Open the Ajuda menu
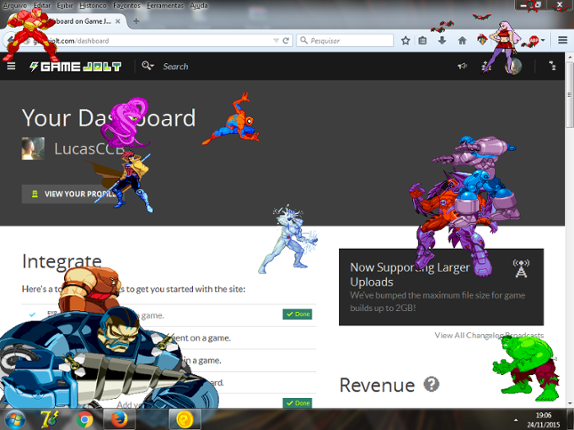Image resolution: width=574 pixels, height=430 pixels. pyautogui.click(x=199, y=5)
